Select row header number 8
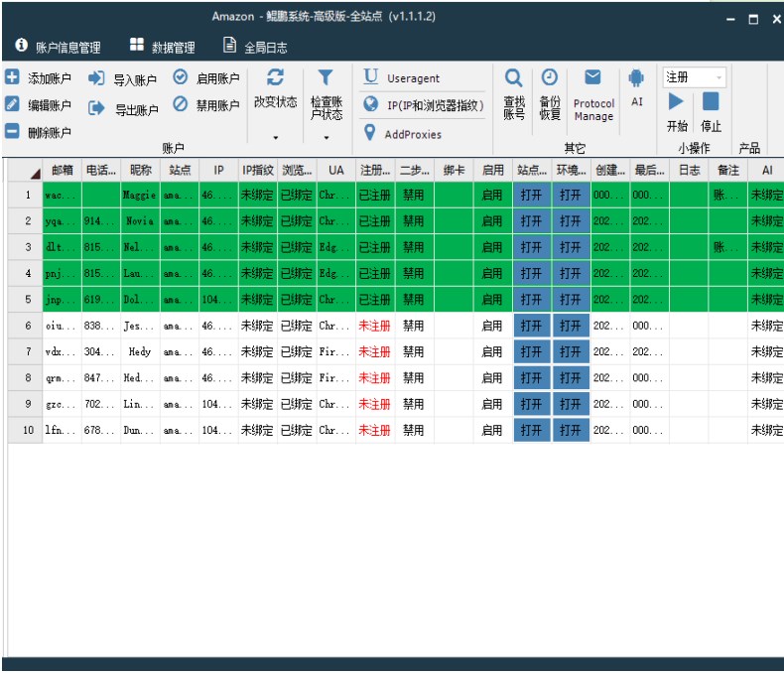The height and width of the screenshot is (673, 784). point(26,377)
